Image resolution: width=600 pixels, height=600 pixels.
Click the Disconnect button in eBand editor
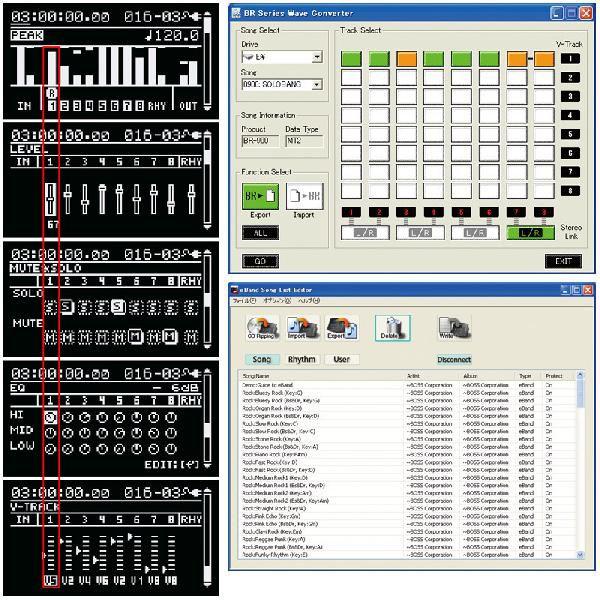pos(454,359)
